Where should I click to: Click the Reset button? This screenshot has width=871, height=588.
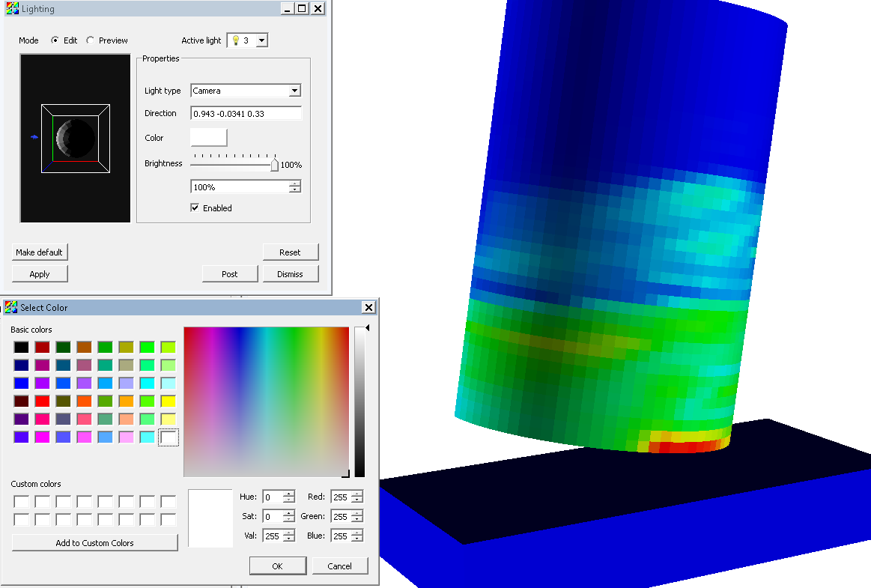coord(290,252)
